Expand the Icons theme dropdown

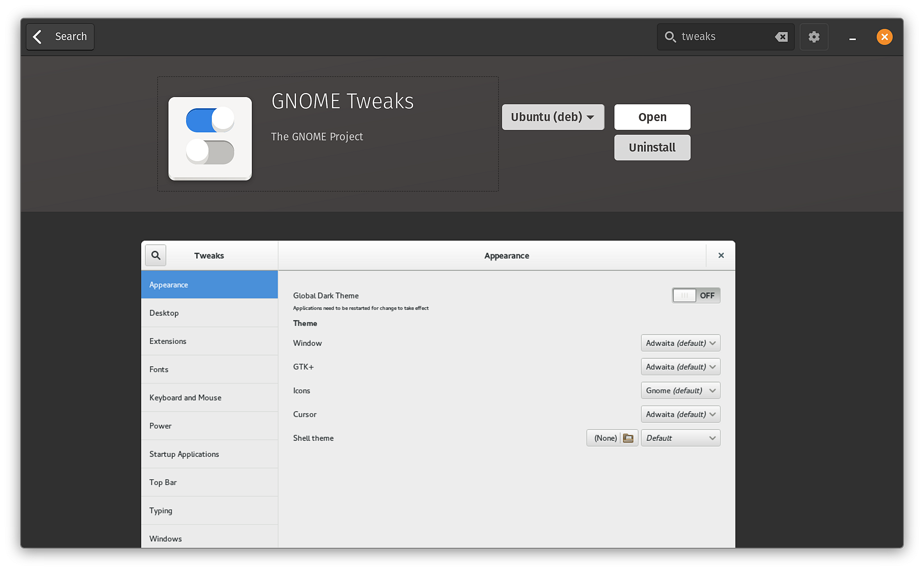click(x=680, y=391)
